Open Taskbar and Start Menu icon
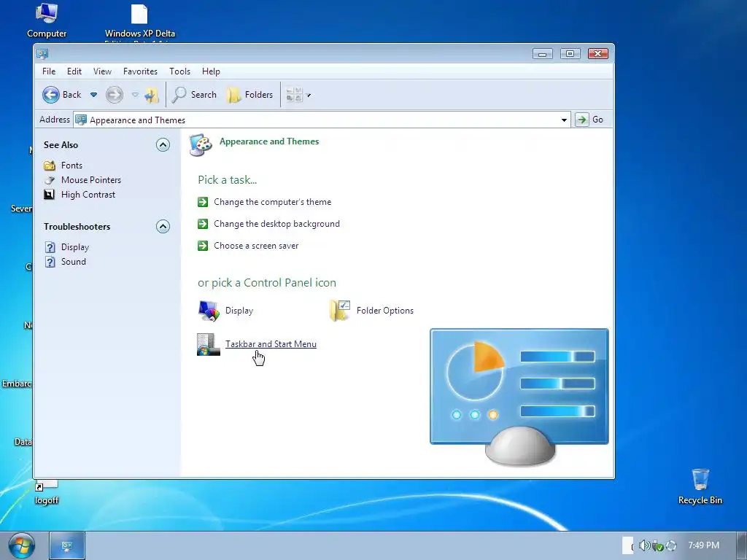747x560 pixels. click(209, 344)
